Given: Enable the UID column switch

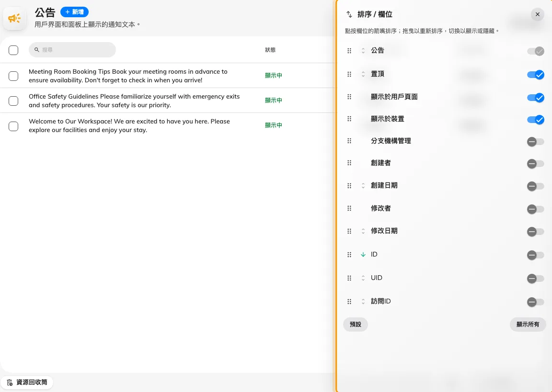Looking at the screenshot, I should 535,279.
